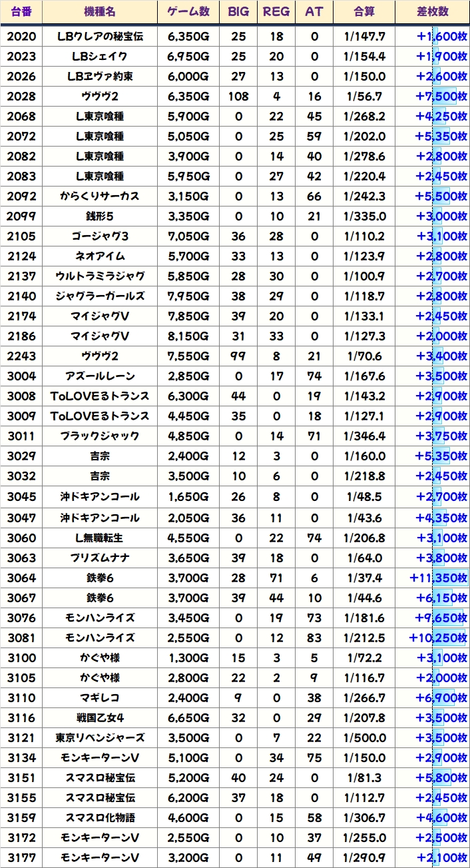This screenshot has width=470, height=868.
Task: Sort by the 差枚数 column header
Action: [x=432, y=12]
